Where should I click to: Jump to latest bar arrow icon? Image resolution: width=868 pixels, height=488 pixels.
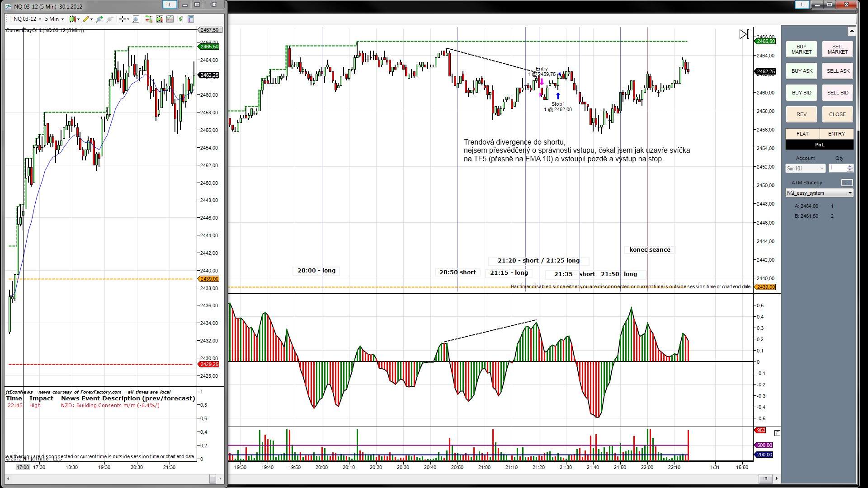tap(744, 34)
